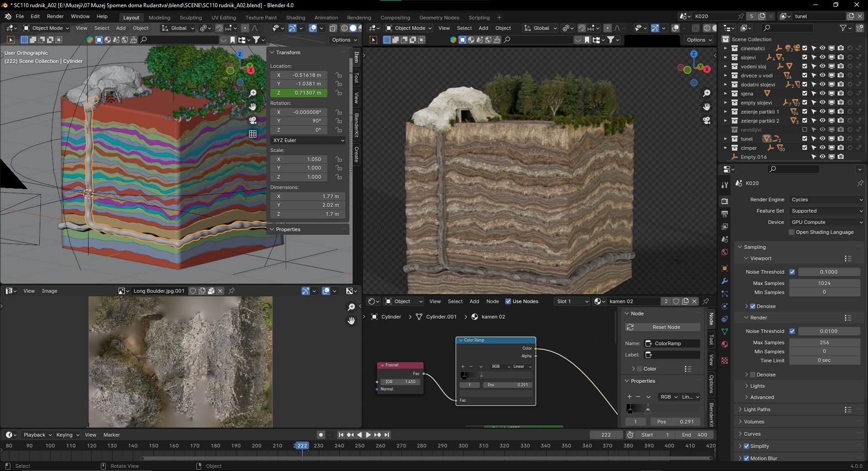This screenshot has width=868, height=471.
Task: Enable Open Shading Language checkbox
Action: pyautogui.click(x=792, y=232)
